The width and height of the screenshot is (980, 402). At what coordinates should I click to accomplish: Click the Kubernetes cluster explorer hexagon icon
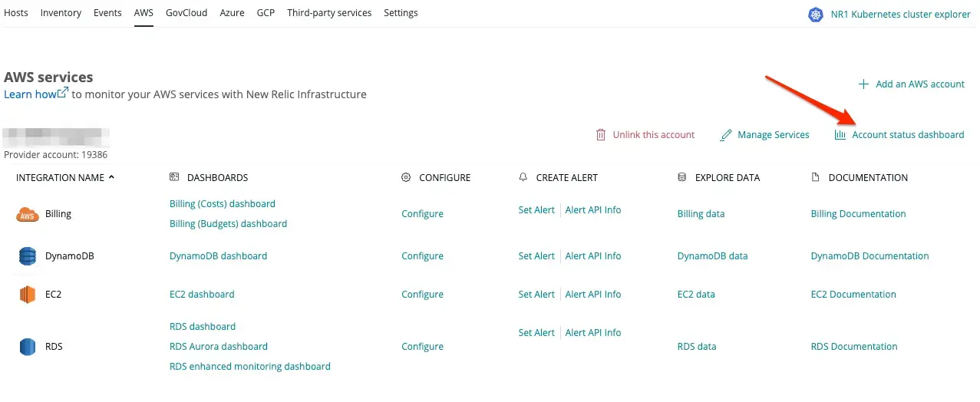(816, 15)
